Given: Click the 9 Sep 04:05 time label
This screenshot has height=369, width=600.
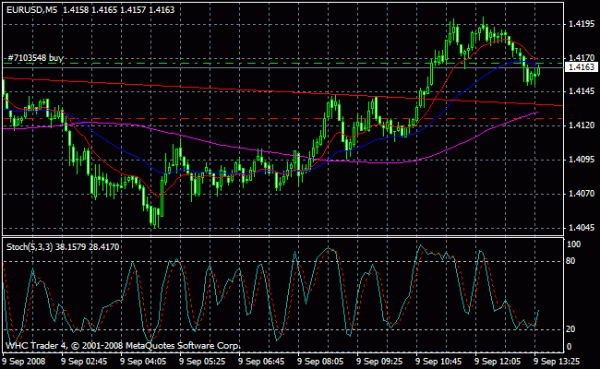Looking at the screenshot, I should pos(143,361).
